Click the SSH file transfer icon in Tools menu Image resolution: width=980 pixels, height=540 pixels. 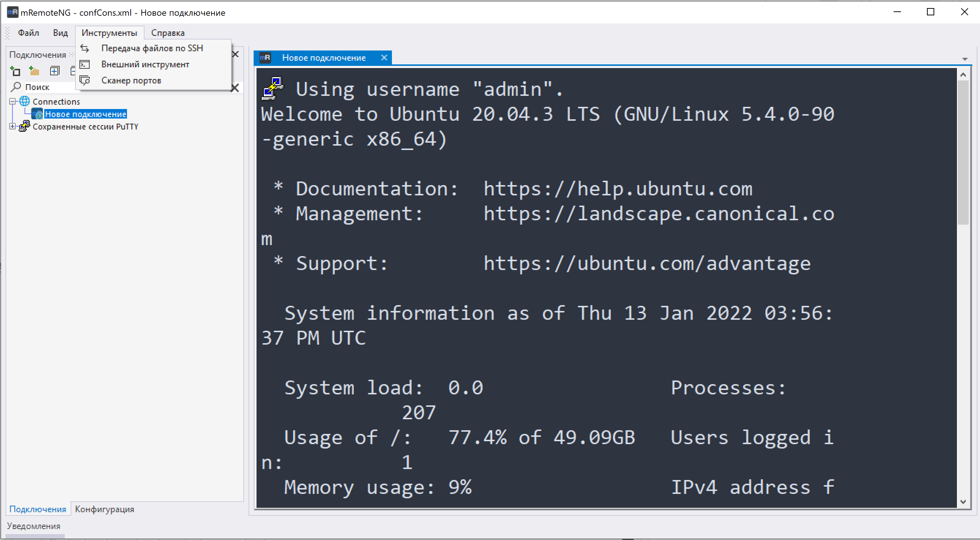click(85, 48)
